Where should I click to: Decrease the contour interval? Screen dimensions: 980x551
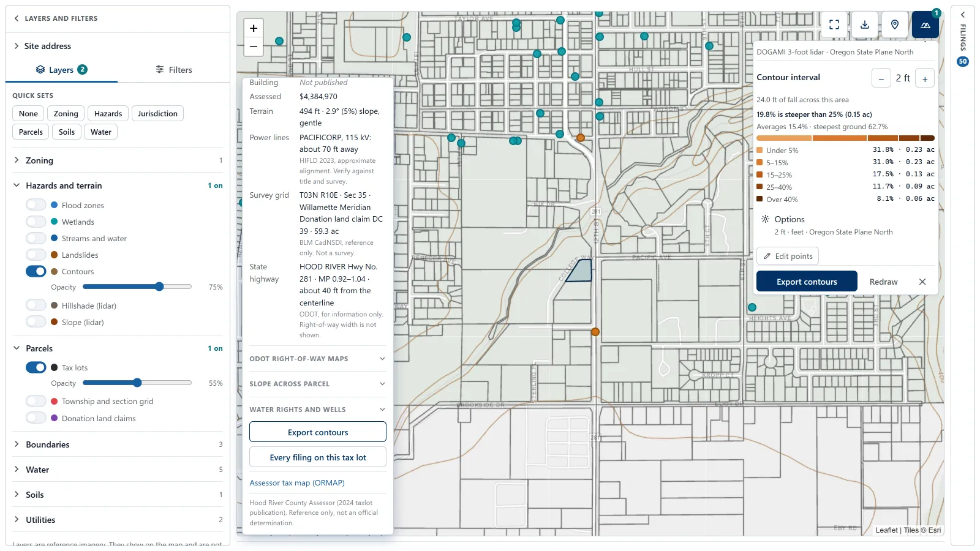click(x=881, y=78)
